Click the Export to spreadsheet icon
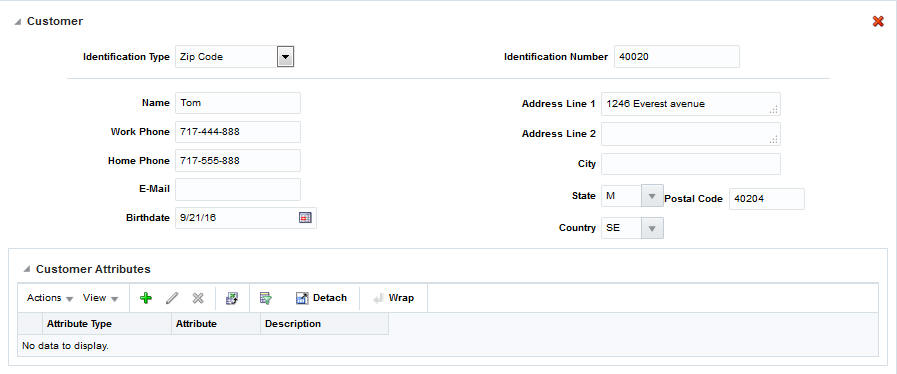897x374 pixels. coord(232,298)
